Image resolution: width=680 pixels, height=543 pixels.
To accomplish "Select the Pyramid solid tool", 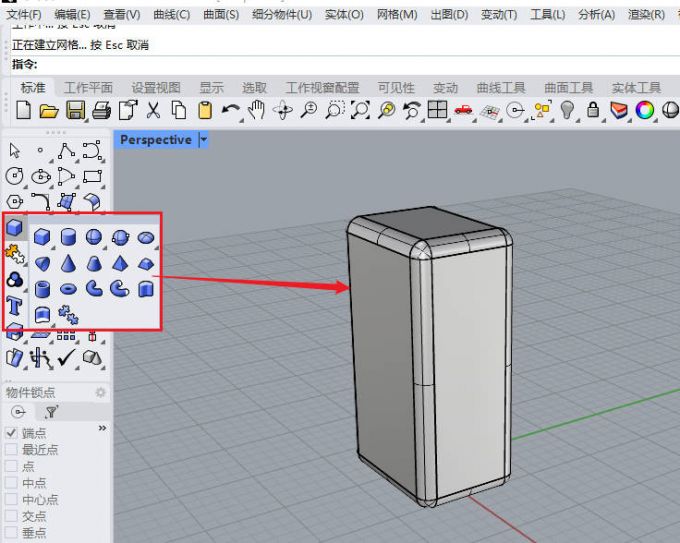I will [120, 263].
